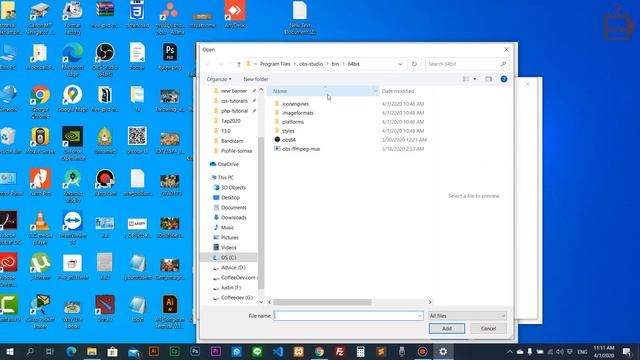Screen dimensions: 640x360
Task: Click the navigation pane vertical scrollbar
Action: pos(261,212)
